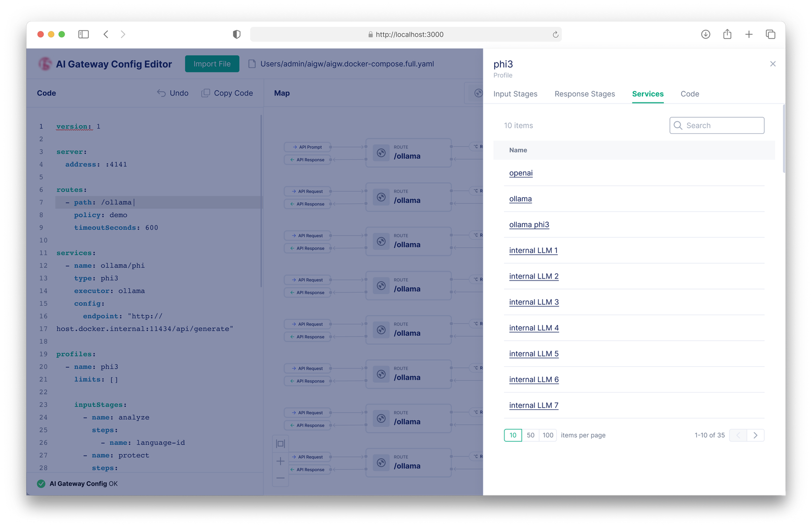Open a new tab with plus icon
This screenshot has height=527, width=812.
749,34
